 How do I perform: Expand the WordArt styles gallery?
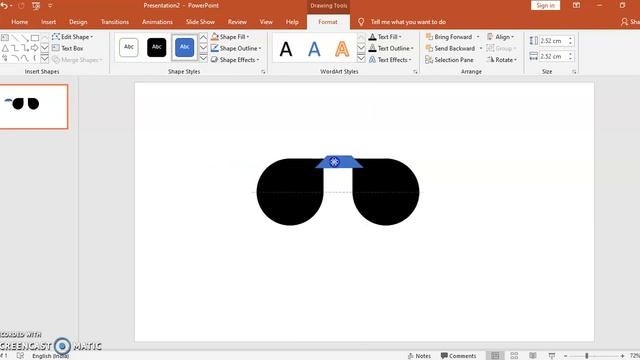361,58
